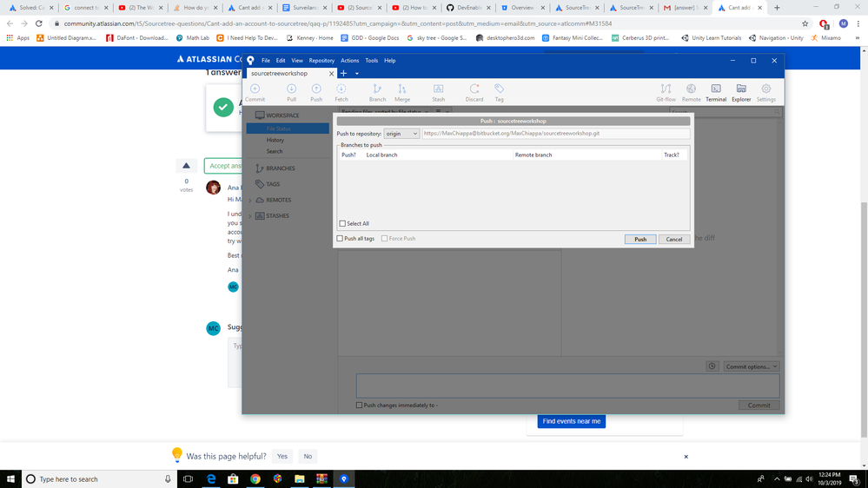Click the commit message text field
The height and width of the screenshot is (488, 868).
pyautogui.click(x=568, y=386)
